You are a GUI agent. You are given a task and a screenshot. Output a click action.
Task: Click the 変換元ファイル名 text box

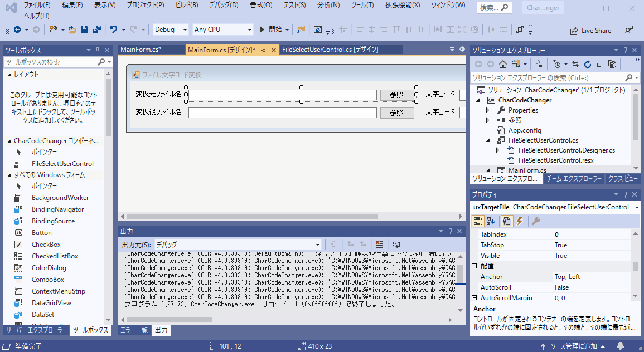pos(283,95)
